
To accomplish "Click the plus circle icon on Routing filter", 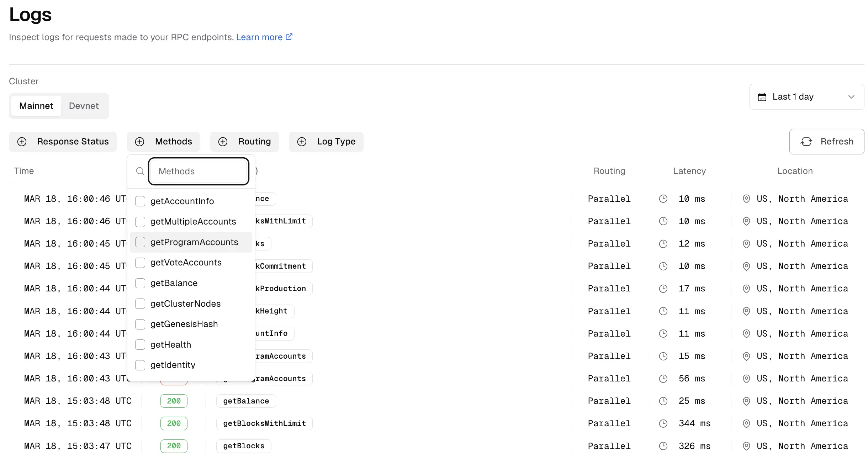I will coord(223,142).
